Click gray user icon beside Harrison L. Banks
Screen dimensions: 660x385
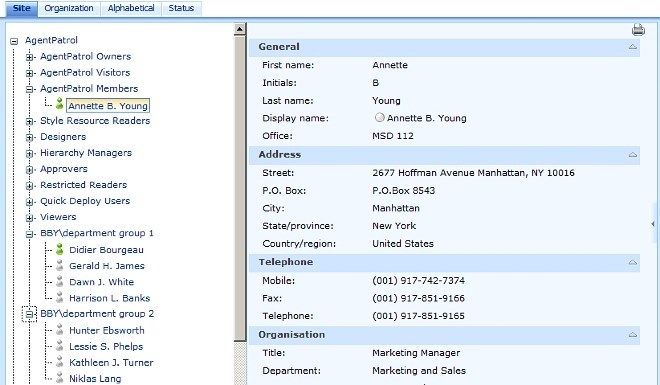tap(59, 297)
